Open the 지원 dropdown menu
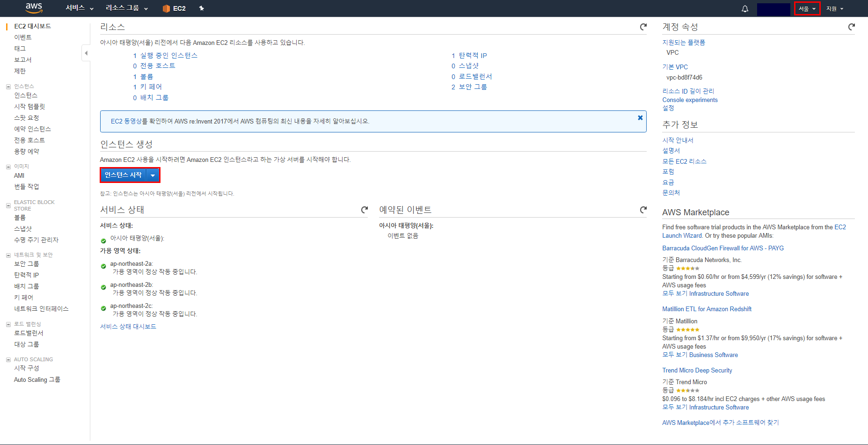This screenshot has height=445, width=868. click(835, 8)
